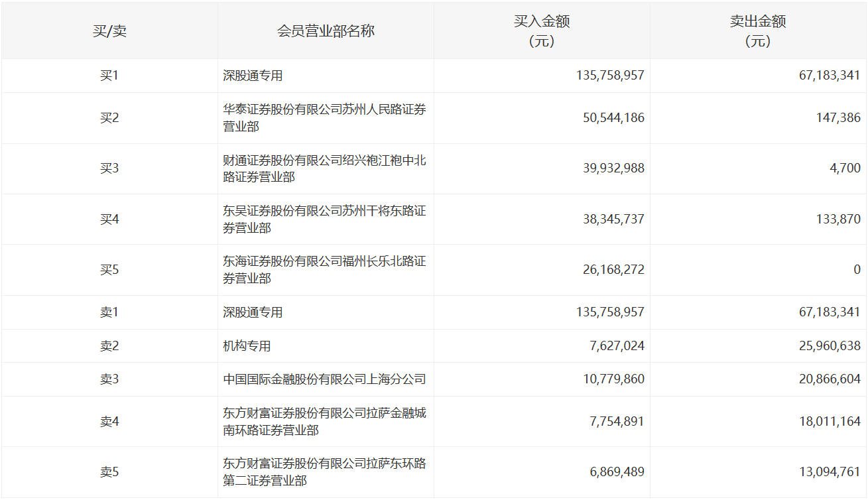Select the 买3 row label

click(x=109, y=168)
